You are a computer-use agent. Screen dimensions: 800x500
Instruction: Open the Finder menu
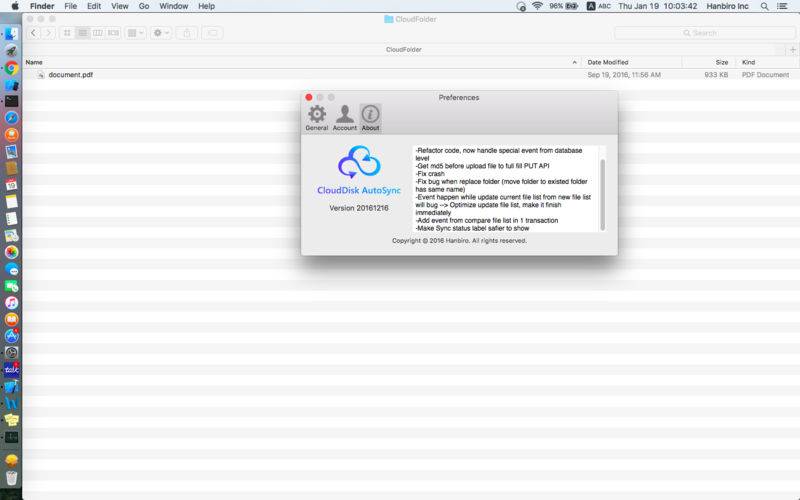[42, 6]
